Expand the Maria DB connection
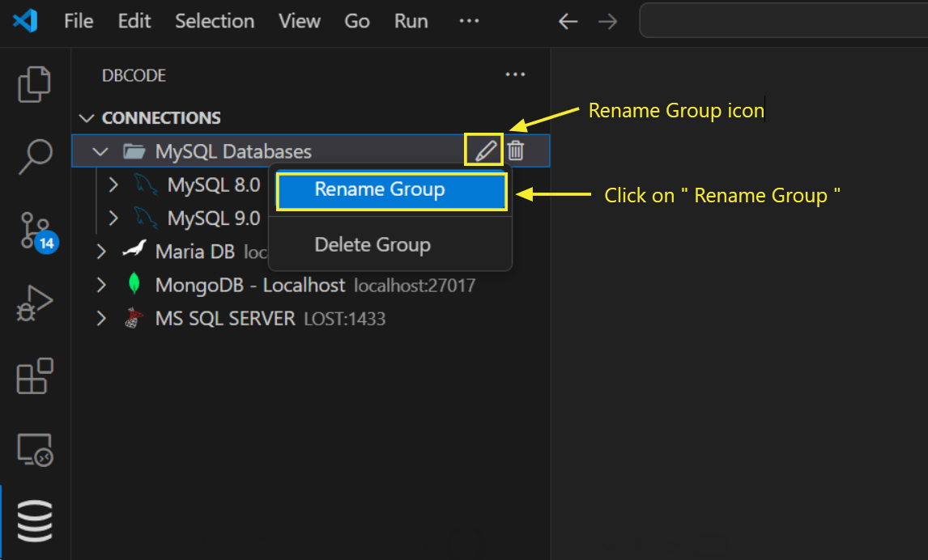 [100, 252]
